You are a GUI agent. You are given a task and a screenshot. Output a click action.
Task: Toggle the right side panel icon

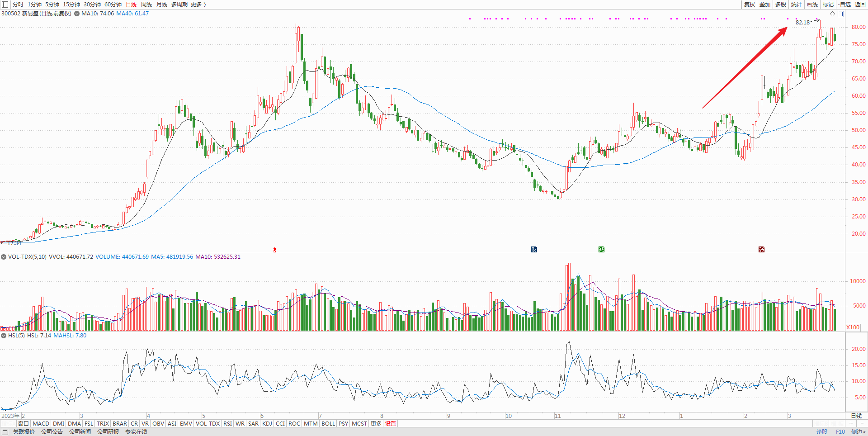pyautogui.click(x=841, y=14)
